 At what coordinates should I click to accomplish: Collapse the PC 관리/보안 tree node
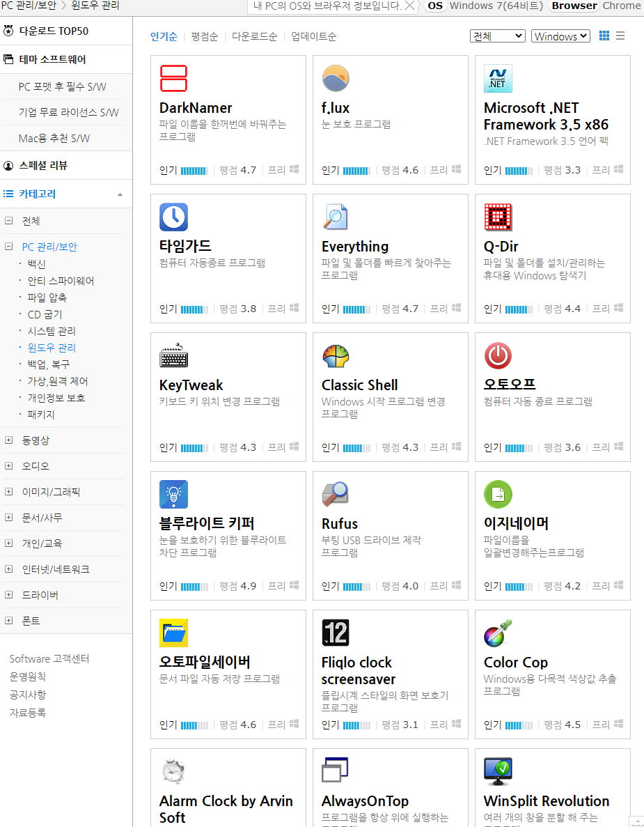[8, 247]
